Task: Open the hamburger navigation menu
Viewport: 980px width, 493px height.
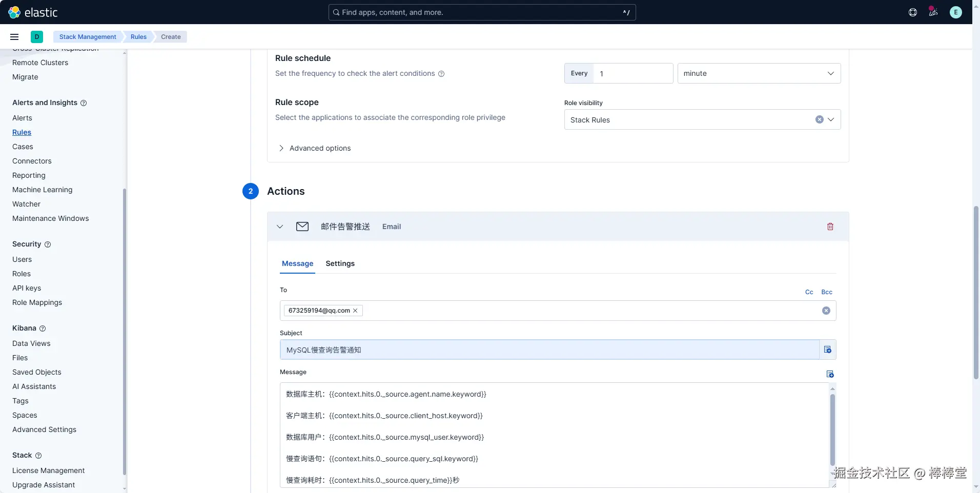Action: 14,37
